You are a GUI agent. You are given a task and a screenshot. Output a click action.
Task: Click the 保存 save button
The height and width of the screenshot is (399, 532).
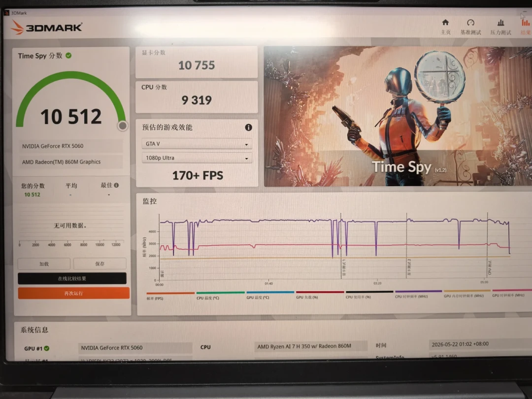click(100, 264)
